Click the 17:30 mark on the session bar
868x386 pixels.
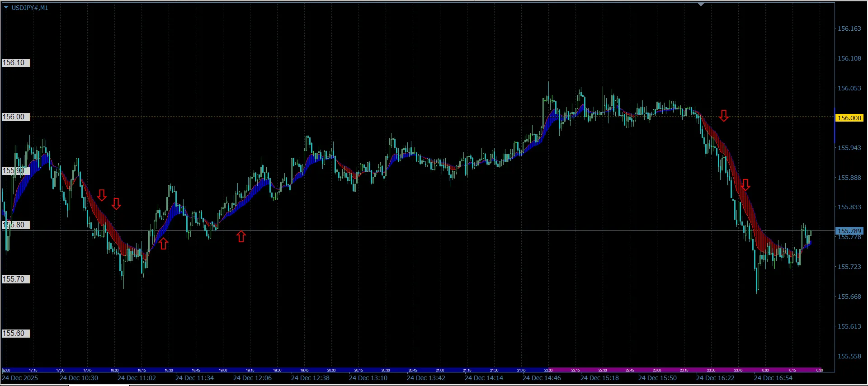[60, 370]
